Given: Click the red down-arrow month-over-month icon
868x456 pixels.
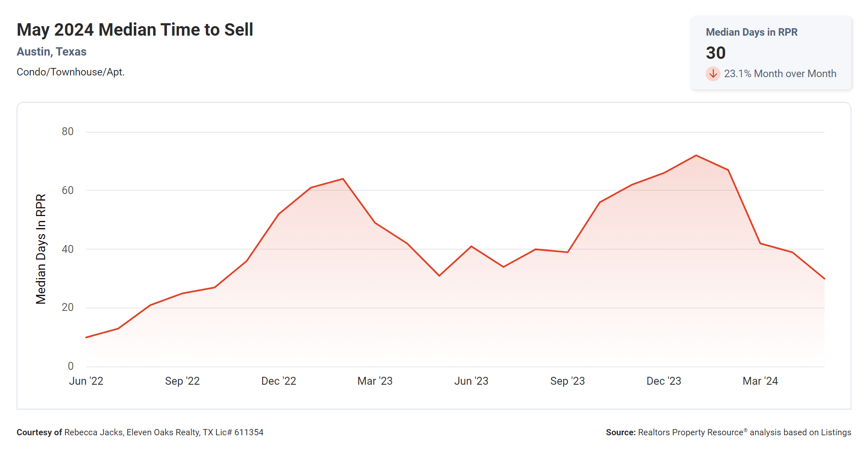Looking at the screenshot, I should coord(713,74).
